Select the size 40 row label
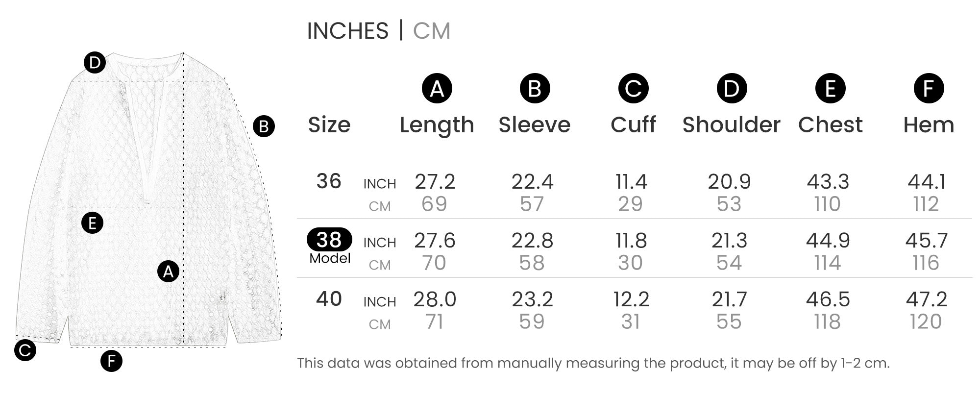 click(328, 299)
